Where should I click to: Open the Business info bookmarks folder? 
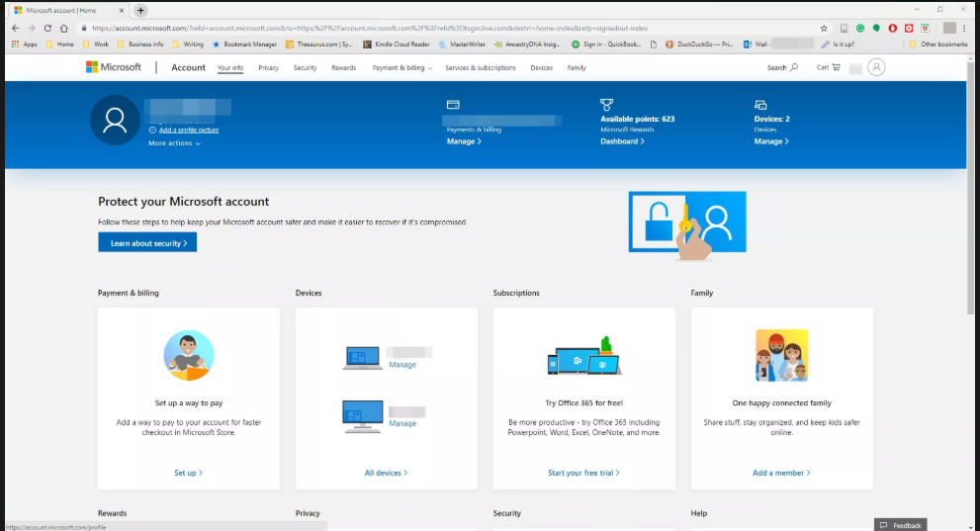point(140,44)
